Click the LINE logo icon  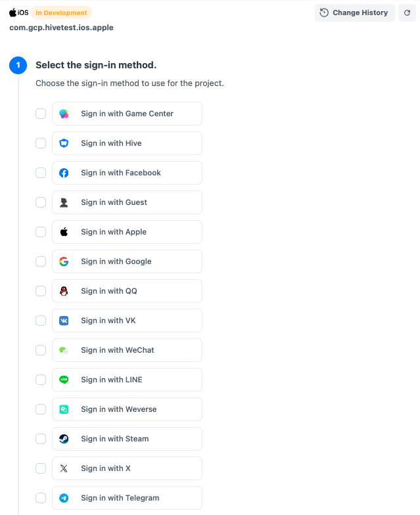64,380
